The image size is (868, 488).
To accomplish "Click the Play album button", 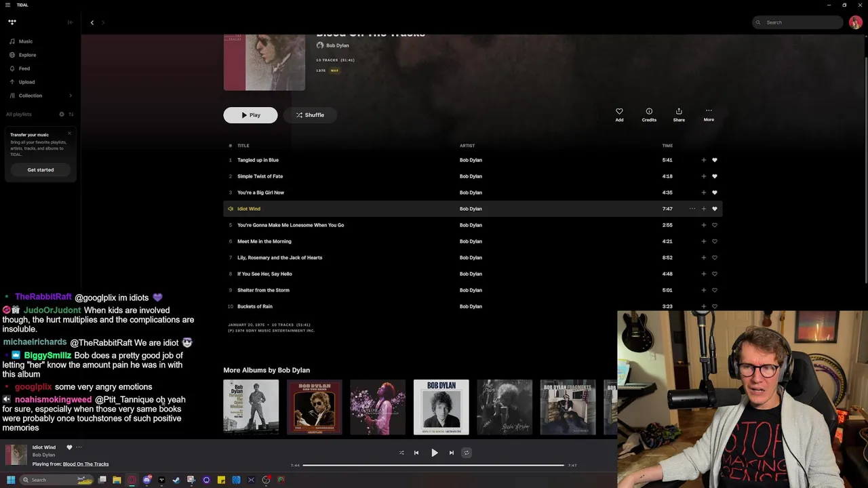I will click(250, 115).
